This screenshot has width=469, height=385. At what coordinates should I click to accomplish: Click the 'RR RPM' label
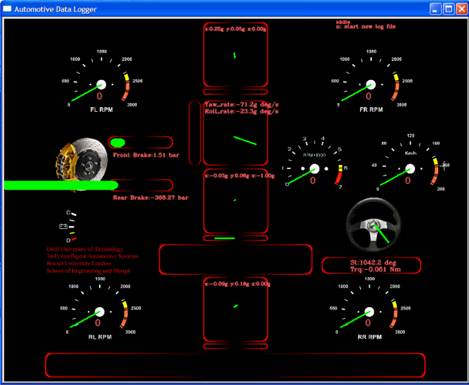[369, 337]
